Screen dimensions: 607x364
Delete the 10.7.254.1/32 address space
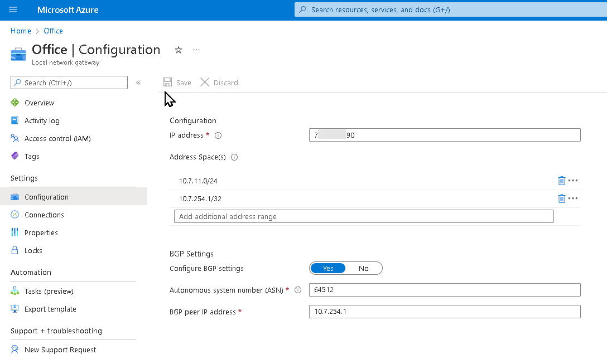pyautogui.click(x=561, y=198)
